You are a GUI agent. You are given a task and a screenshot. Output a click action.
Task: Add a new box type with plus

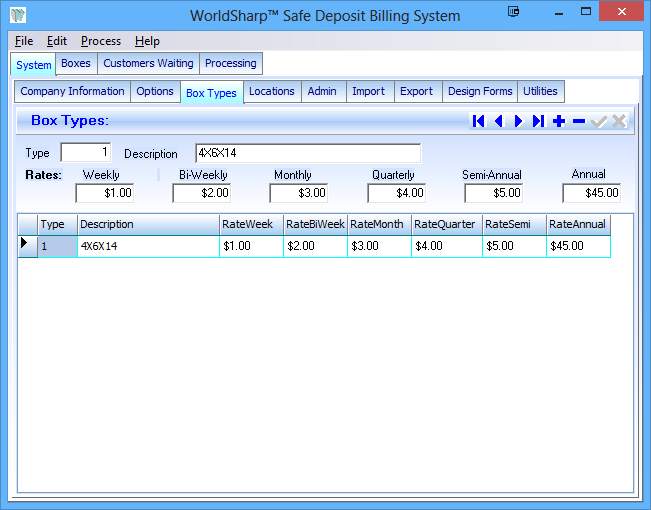click(559, 121)
